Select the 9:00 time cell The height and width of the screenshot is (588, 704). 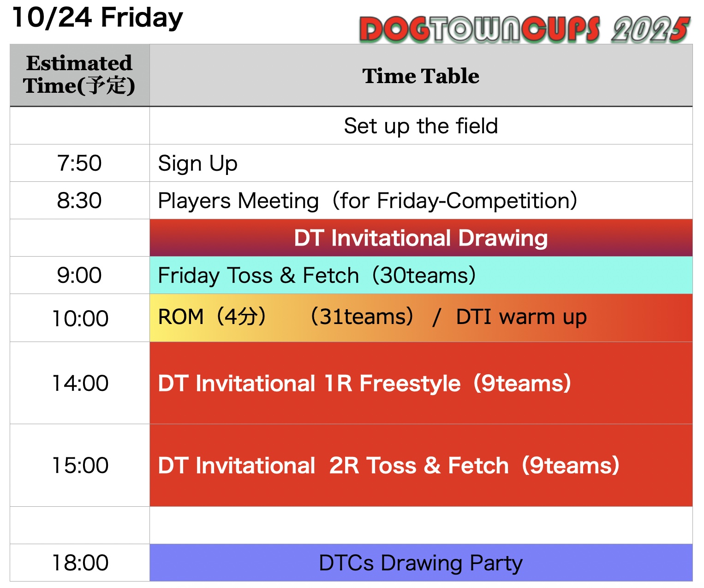click(x=79, y=276)
